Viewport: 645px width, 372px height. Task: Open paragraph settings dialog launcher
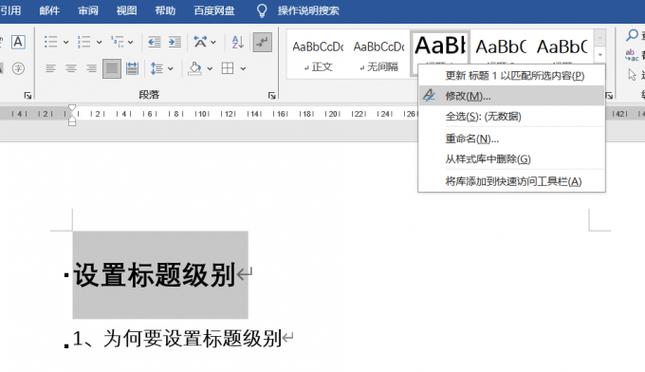pyautogui.click(x=271, y=95)
